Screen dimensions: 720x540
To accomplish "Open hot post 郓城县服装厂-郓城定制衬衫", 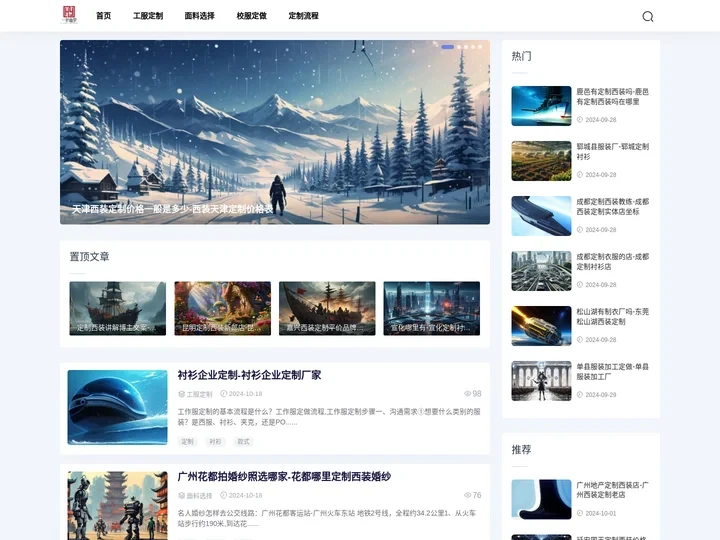I will 613,152.
